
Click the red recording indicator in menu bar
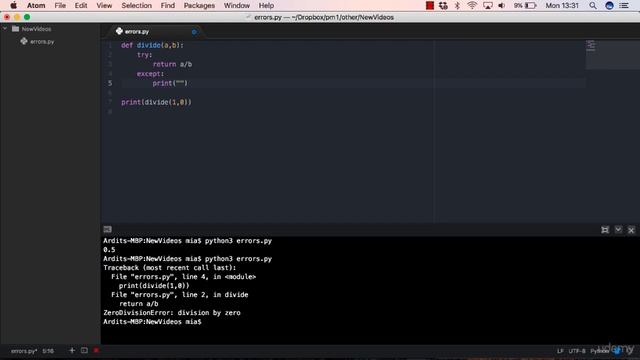(430, 5)
